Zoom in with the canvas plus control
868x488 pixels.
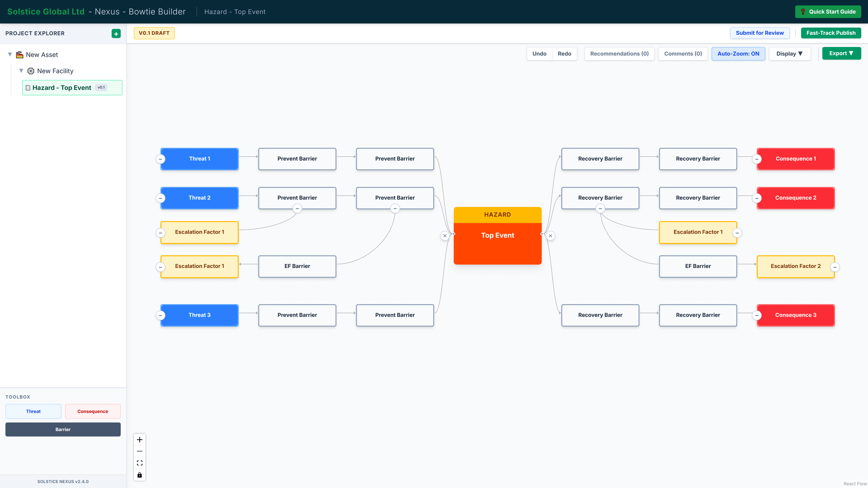[139, 439]
